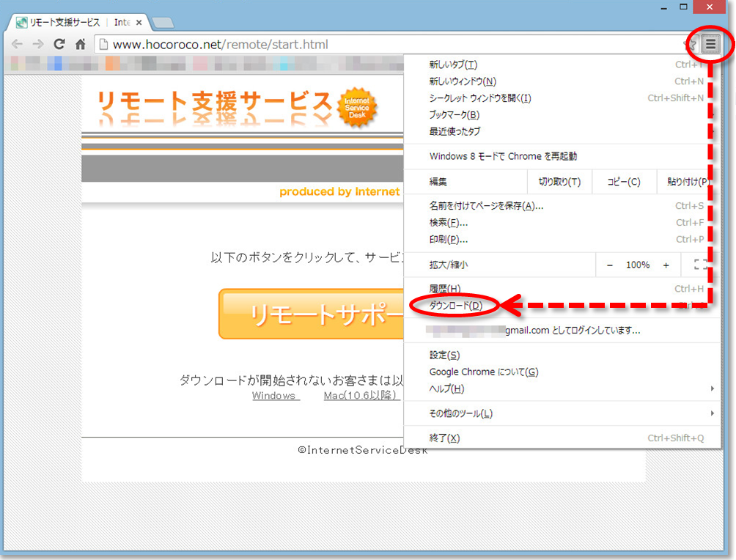This screenshot has width=736, height=560.
Task: Choose 名前を付けてページを保存(A)...
Action: [562, 205]
